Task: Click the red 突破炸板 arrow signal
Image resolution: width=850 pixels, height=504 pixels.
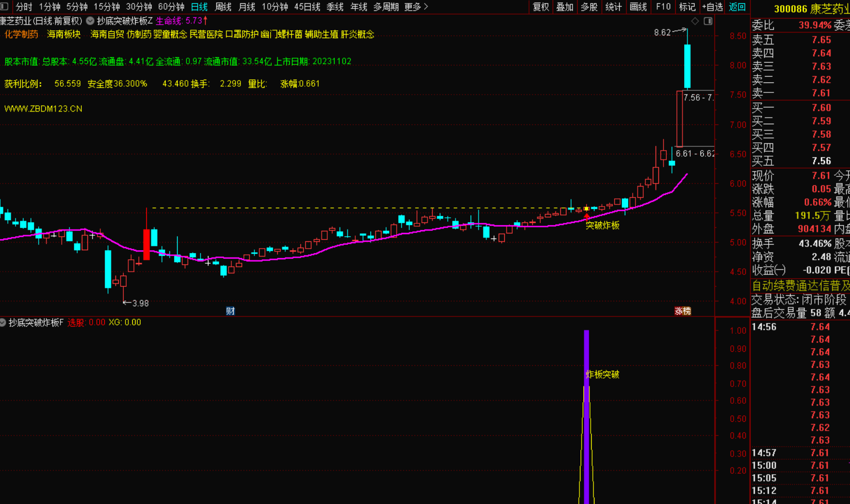Action: click(587, 217)
